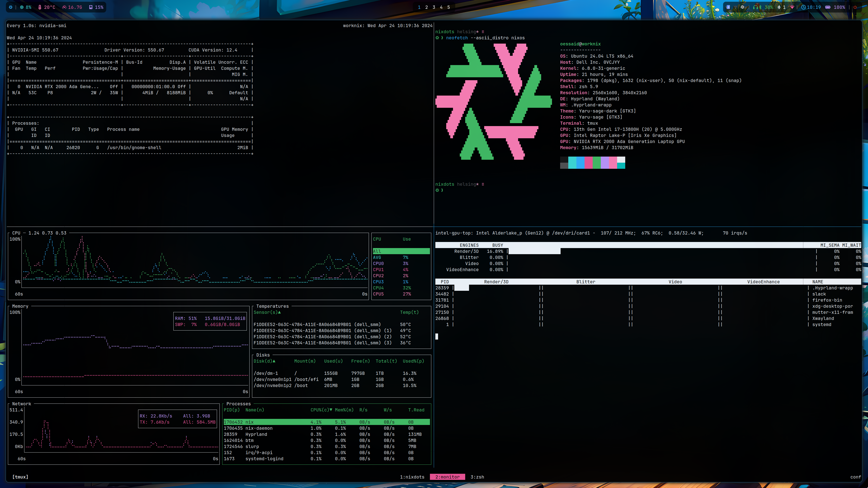The height and width of the screenshot is (488, 868).
Task: Click the memory gauge icon showing 16.7G
Action: click(64, 7)
